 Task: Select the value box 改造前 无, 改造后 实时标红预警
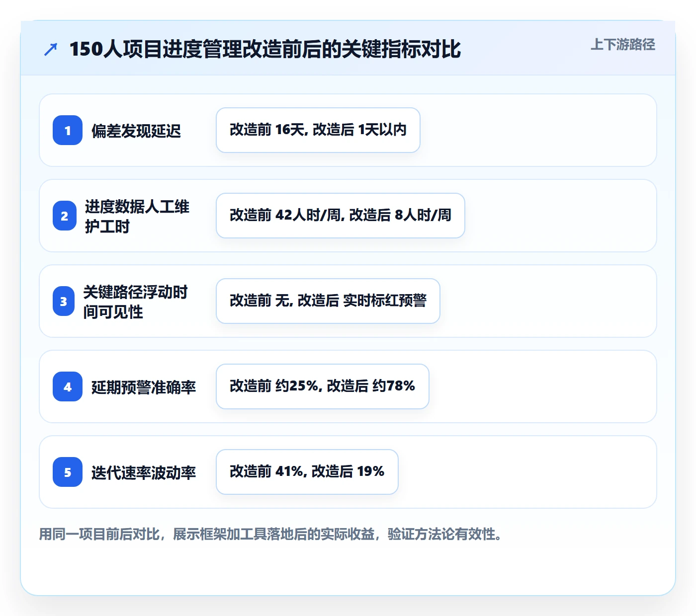click(328, 301)
